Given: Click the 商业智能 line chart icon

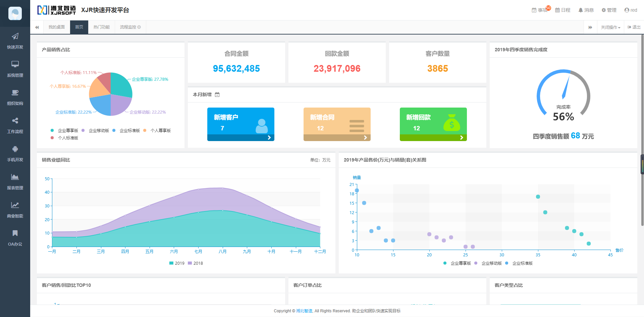Looking at the screenshot, I should (15, 205).
